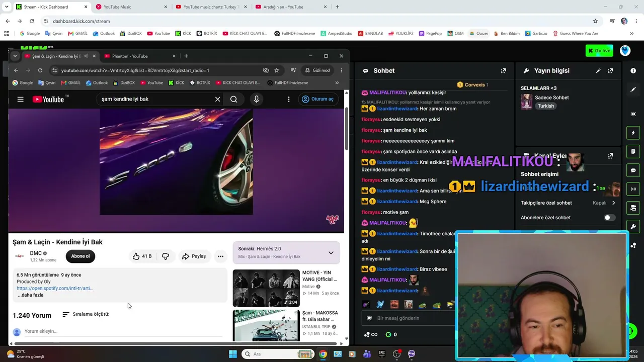Switch to the Phantom - YouTube tab

pos(140,56)
